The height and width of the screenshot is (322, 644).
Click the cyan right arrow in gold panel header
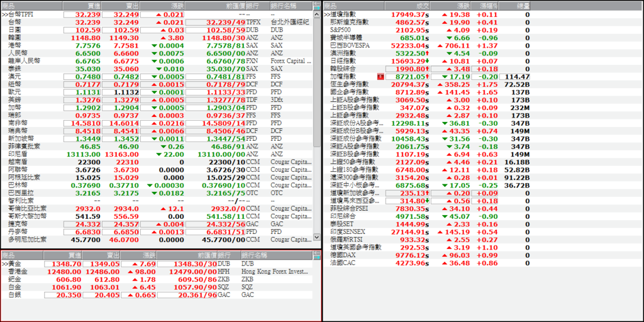[x=316, y=257]
